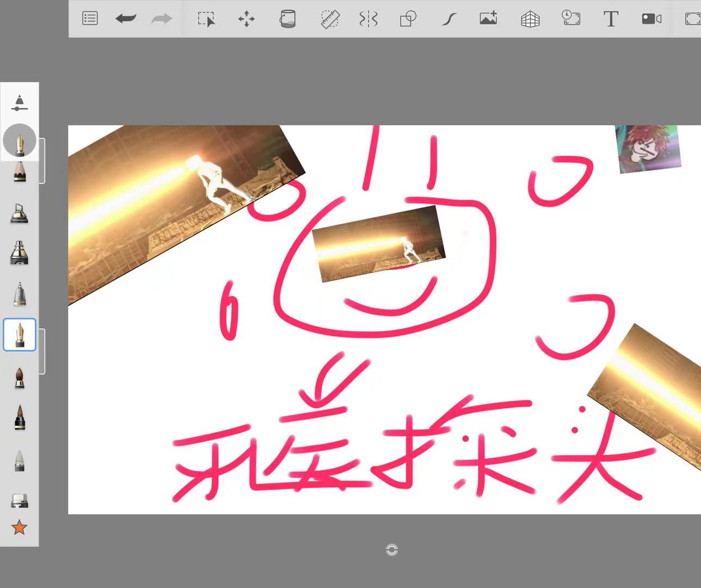
Task: Select the flat block tool above the star
Action: tap(20, 500)
